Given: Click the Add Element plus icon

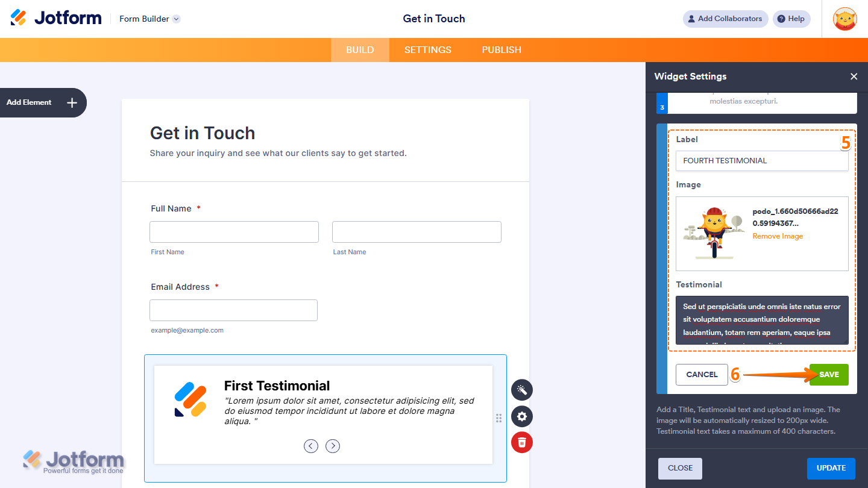Looking at the screenshot, I should pyautogui.click(x=71, y=102).
